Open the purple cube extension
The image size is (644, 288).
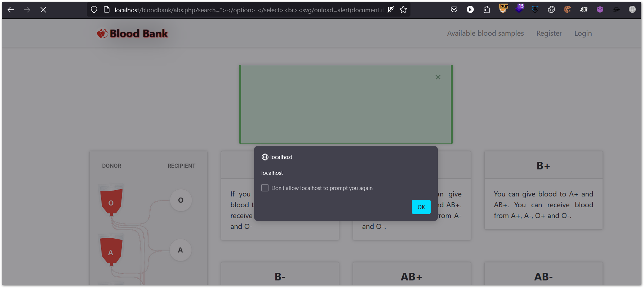pyautogui.click(x=600, y=10)
